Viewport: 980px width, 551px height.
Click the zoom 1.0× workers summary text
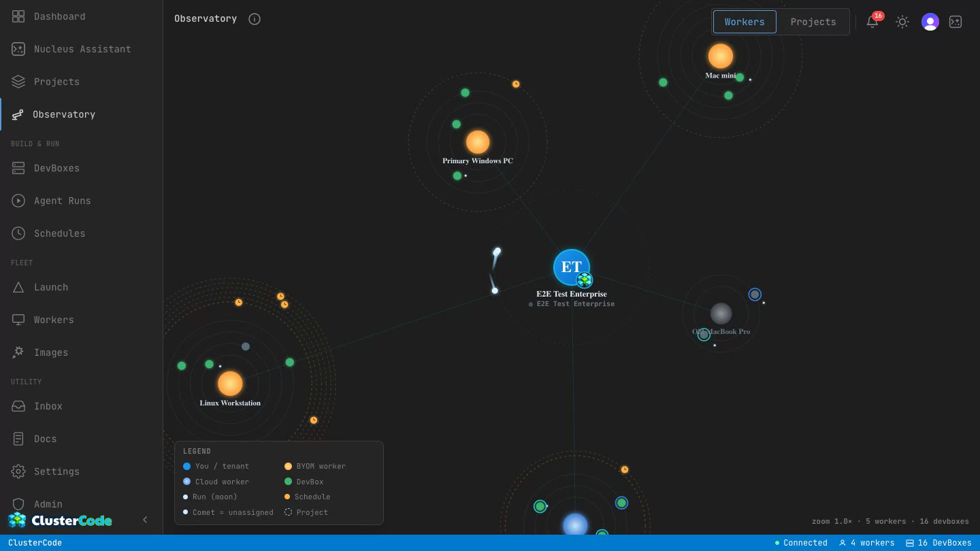[x=890, y=521]
